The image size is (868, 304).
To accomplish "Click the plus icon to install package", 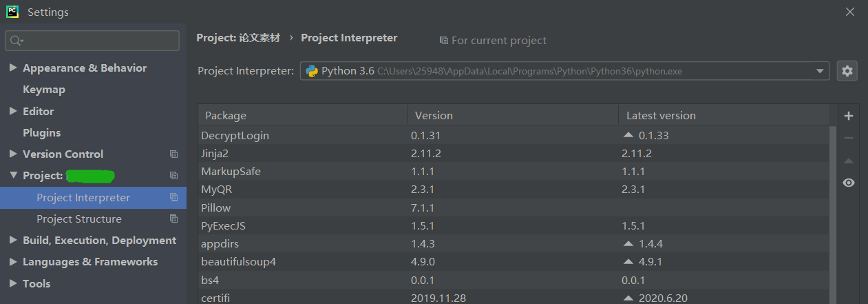I will click(x=848, y=116).
